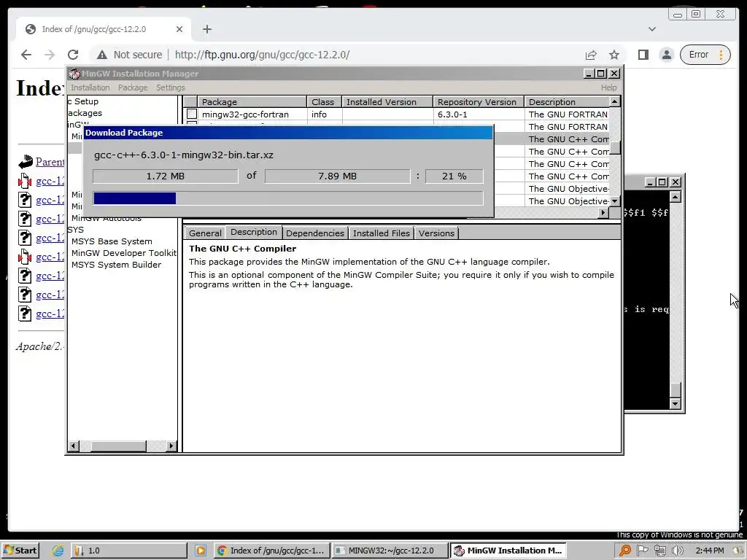Bookmark this page with the star icon

click(x=614, y=55)
